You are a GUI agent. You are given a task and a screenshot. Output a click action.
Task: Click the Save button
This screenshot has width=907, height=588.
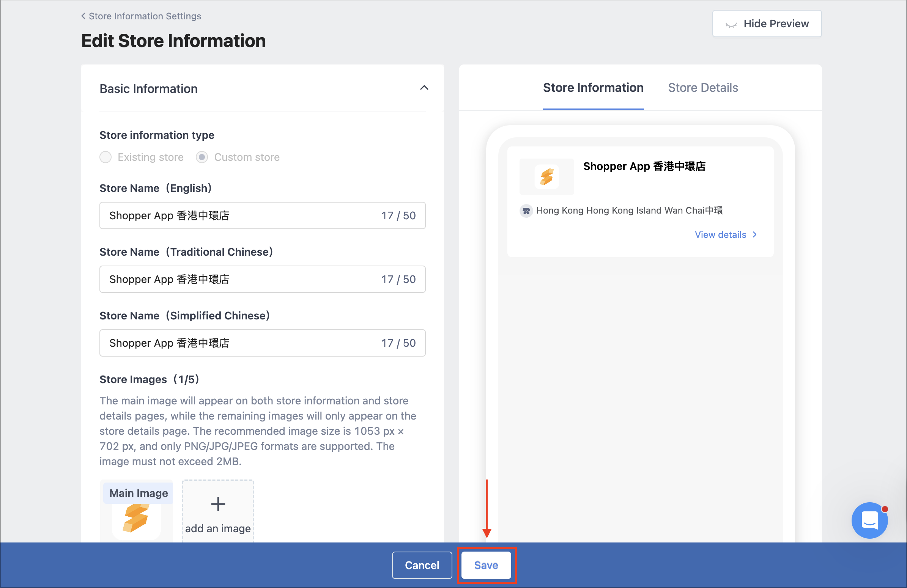point(486,565)
